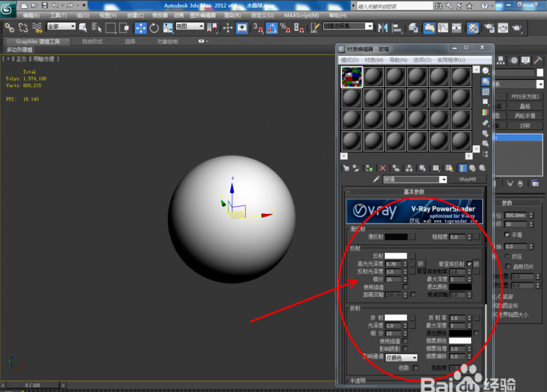
Task: Click the 对称 modifier button
Action: click(525, 125)
